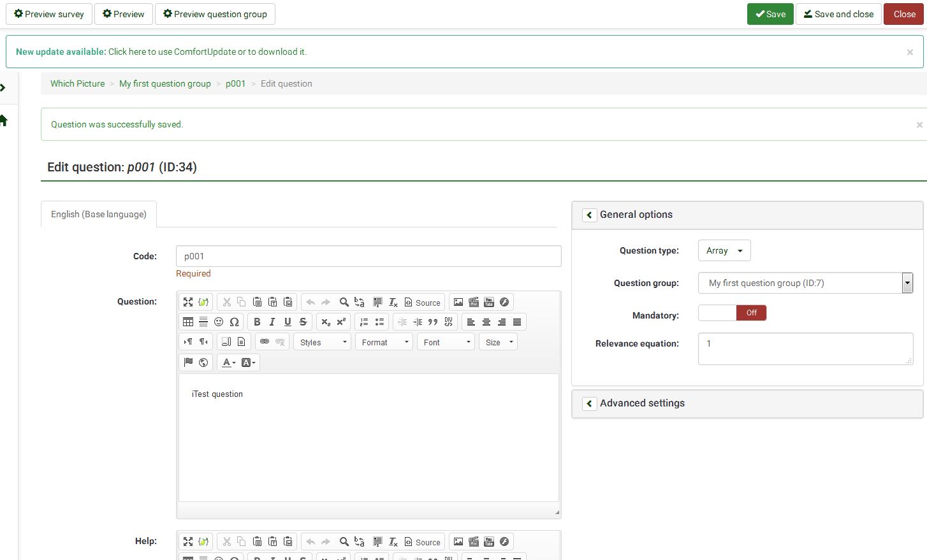Open the Which Picture breadcrumb link
Viewport: 927px width, 560px height.
pyautogui.click(x=77, y=83)
